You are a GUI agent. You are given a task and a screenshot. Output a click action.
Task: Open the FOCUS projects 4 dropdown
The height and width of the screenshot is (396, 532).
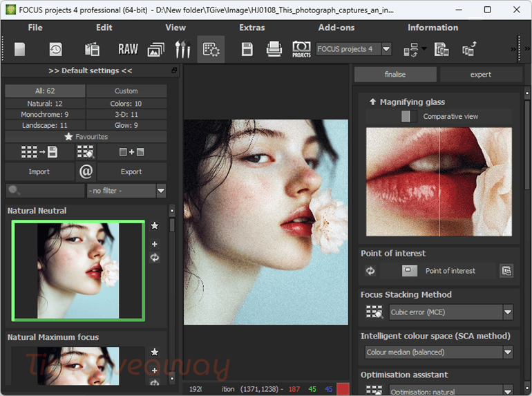[353, 49]
